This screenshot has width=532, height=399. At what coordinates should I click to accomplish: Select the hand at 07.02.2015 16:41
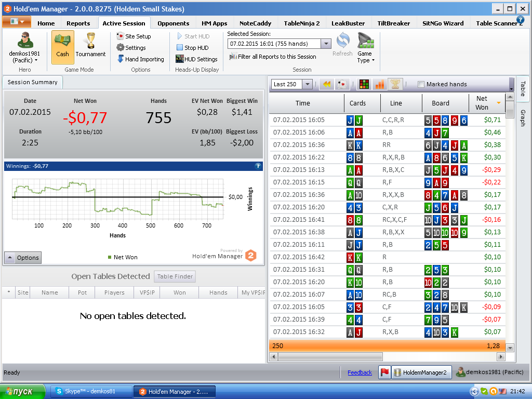[387, 220]
